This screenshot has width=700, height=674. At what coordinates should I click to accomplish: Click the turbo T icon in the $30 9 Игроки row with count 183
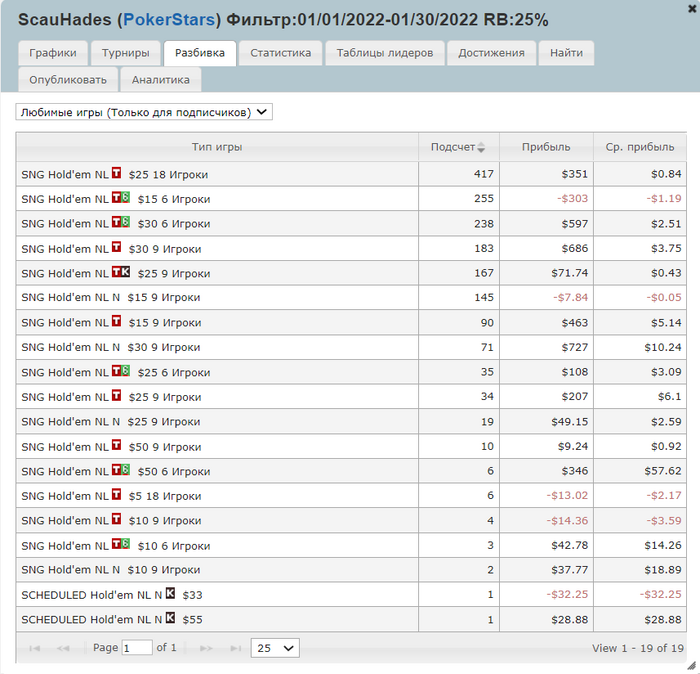[x=116, y=247]
